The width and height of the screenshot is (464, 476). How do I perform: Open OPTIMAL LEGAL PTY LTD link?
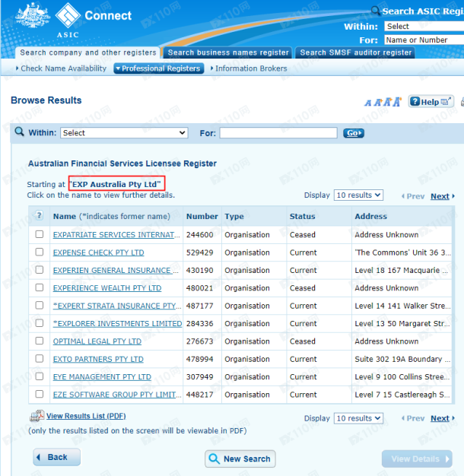(97, 341)
